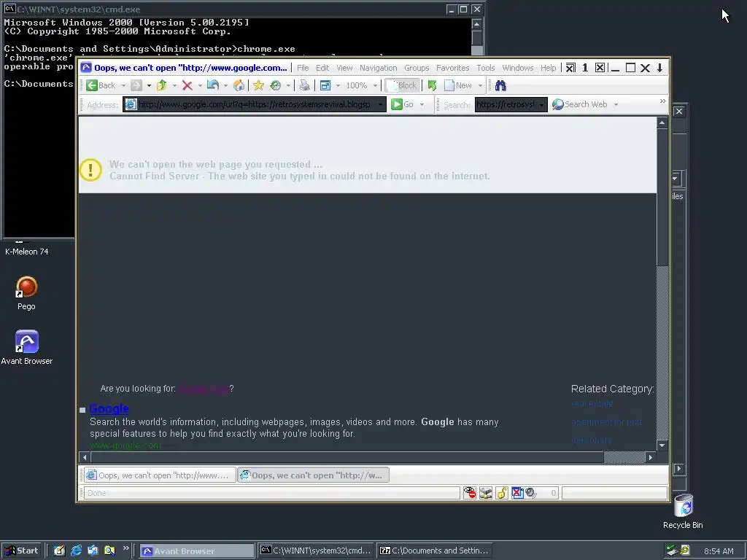Open the File menu

(303, 68)
